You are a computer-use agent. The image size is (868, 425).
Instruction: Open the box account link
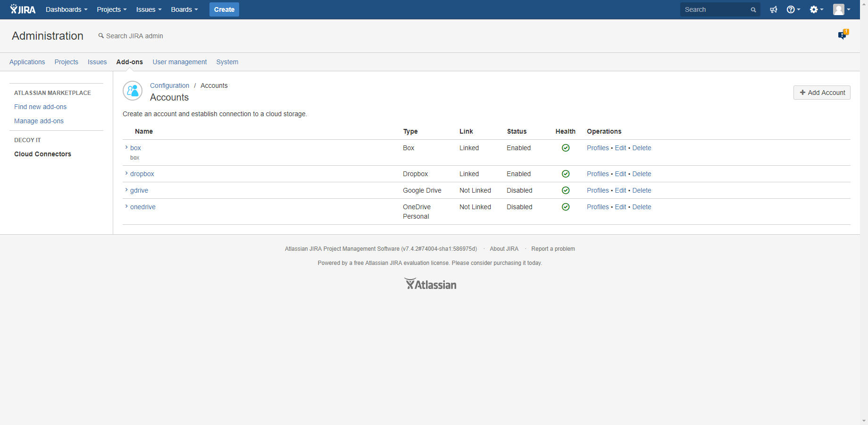click(x=136, y=148)
